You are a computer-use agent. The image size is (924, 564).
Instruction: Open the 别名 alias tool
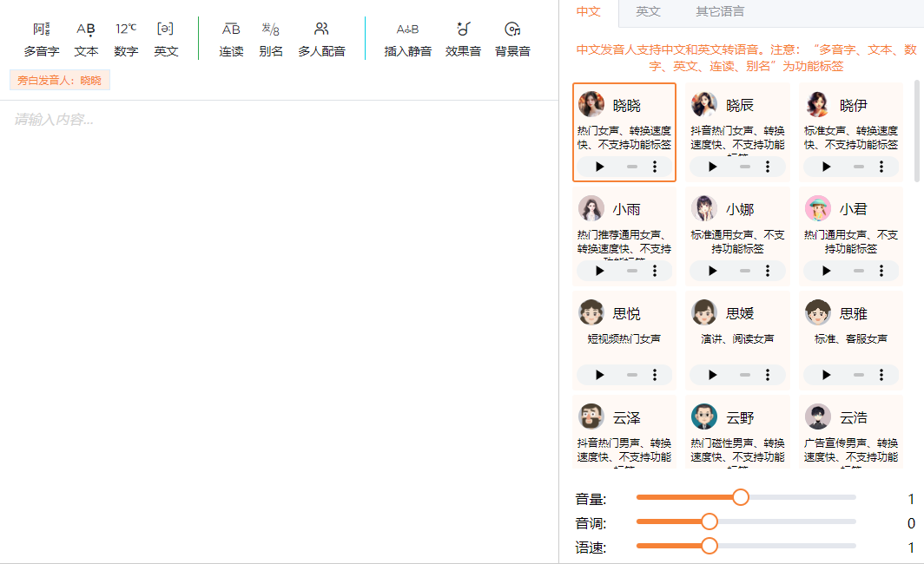[x=270, y=30]
